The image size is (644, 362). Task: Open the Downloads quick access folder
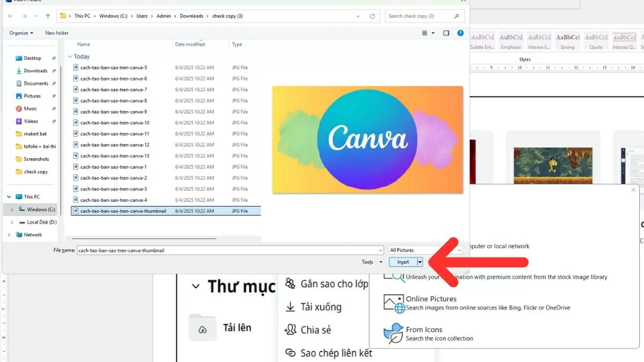click(35, 71)
